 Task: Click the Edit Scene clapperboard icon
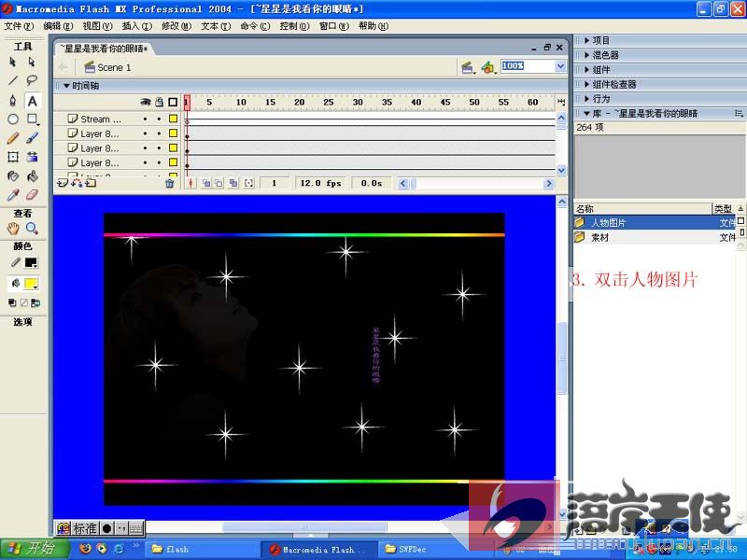(x=468, y=67)
